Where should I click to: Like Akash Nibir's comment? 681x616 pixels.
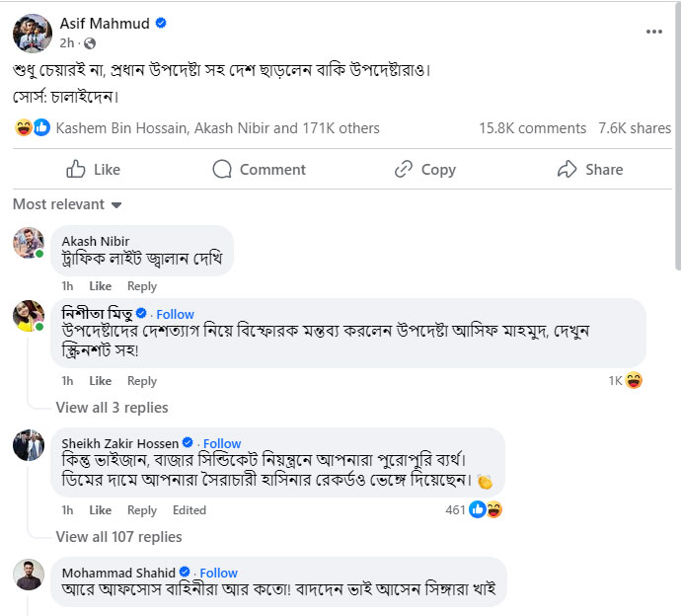pyautogui.click(x=101, y=286)
